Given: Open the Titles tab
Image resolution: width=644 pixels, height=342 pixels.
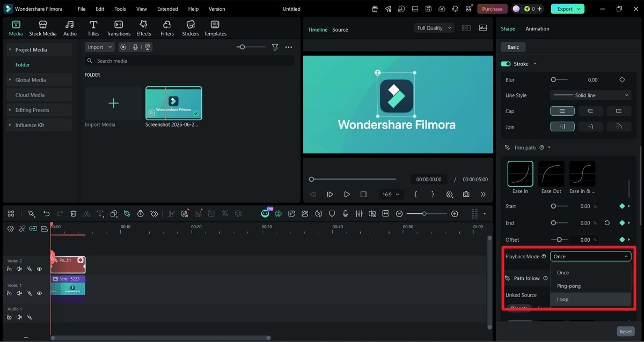Looking at the screenshot, I should [93, 28].
